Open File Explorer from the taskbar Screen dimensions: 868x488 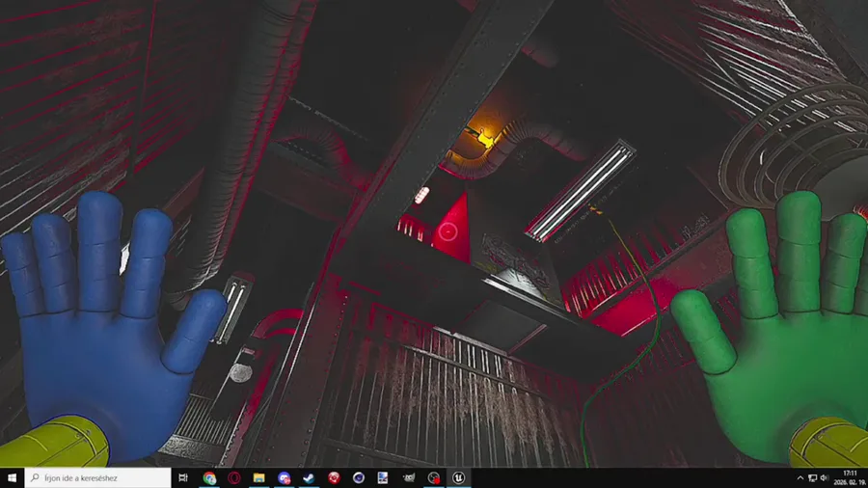click(x=259, y=477)
